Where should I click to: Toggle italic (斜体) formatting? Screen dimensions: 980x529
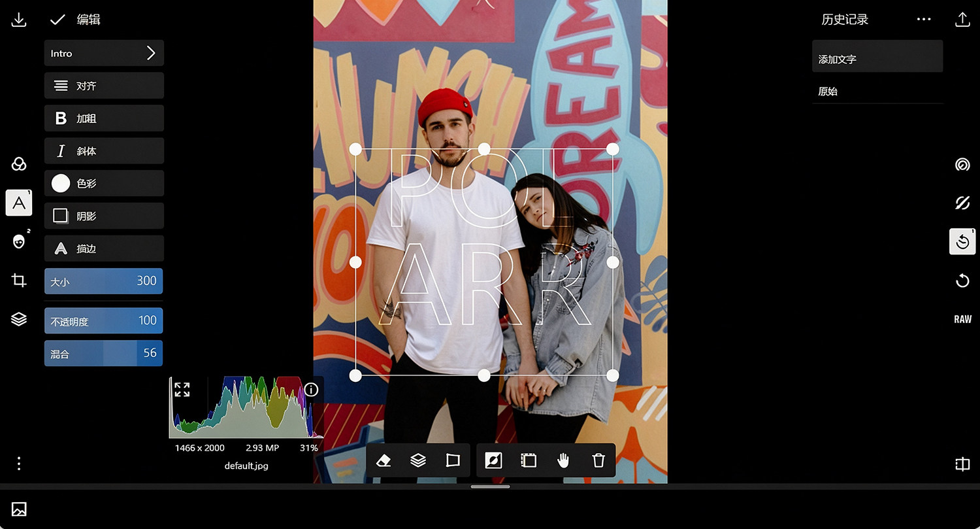(x=104, y=151)
